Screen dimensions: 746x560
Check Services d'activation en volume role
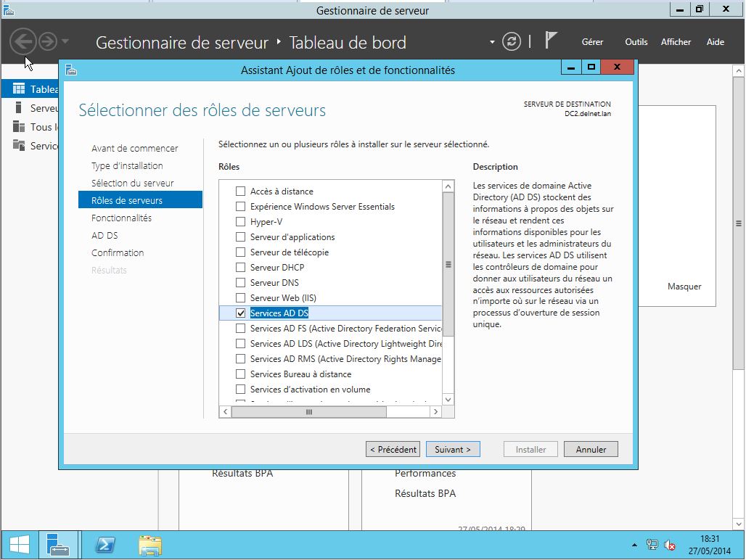(241, 389)
